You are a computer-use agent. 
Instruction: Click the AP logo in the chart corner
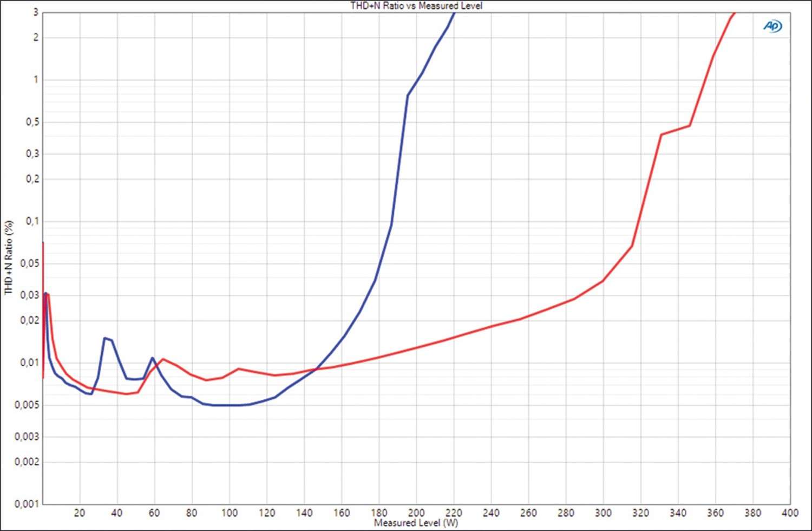[772, 26]
